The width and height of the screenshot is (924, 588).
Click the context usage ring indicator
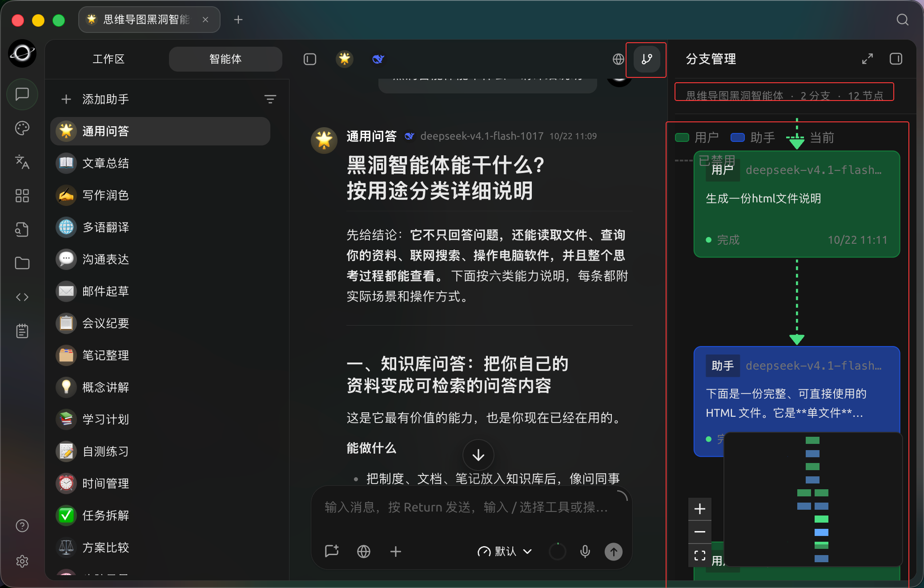tap(557, 552)
